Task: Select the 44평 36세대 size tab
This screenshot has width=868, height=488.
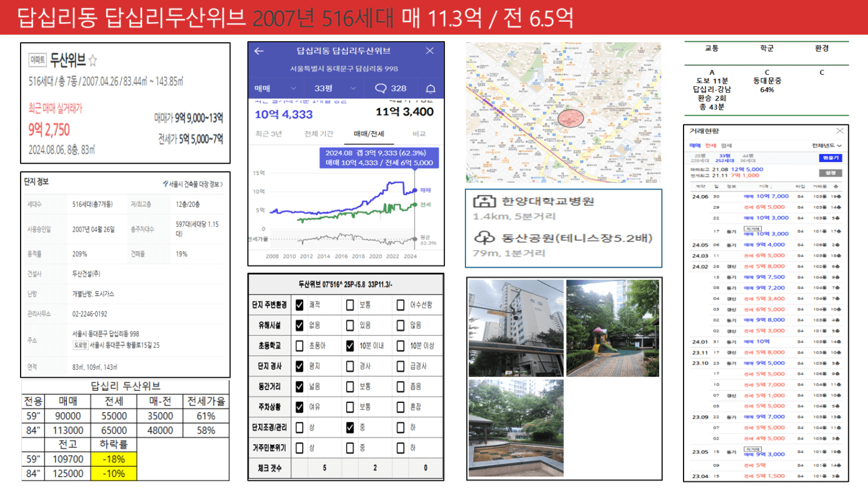Action: (748, 158)
